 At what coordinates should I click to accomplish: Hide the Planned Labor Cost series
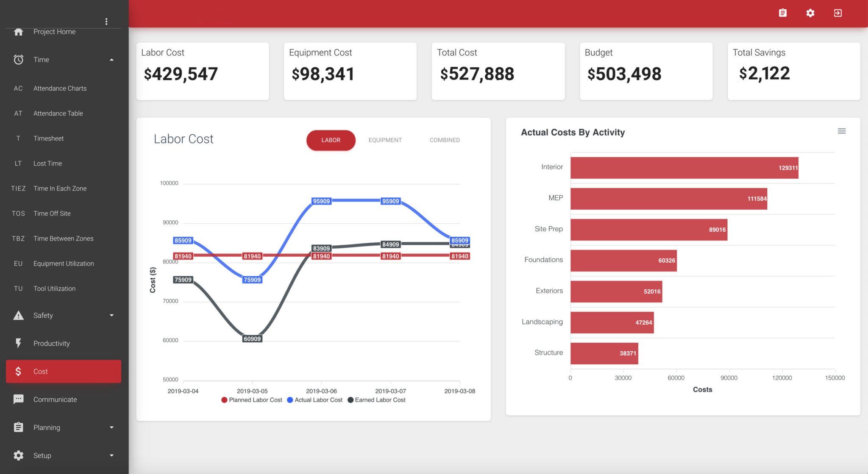coord(252,400)
